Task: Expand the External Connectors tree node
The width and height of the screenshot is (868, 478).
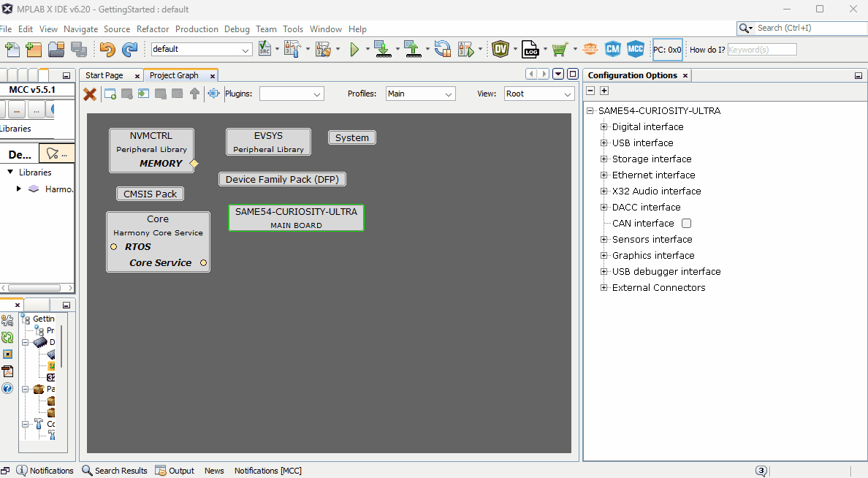Action: pyautogui.click(x=604, y=287)
